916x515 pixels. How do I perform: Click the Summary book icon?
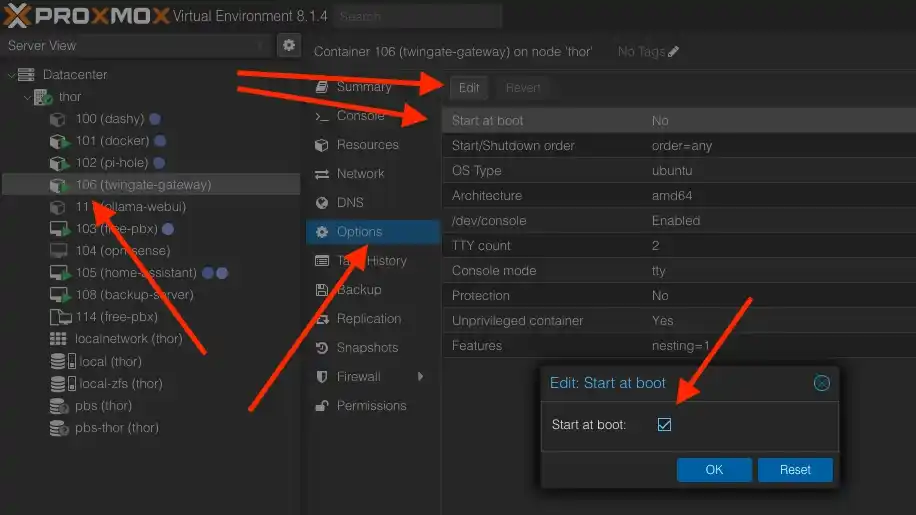point(321,87)
